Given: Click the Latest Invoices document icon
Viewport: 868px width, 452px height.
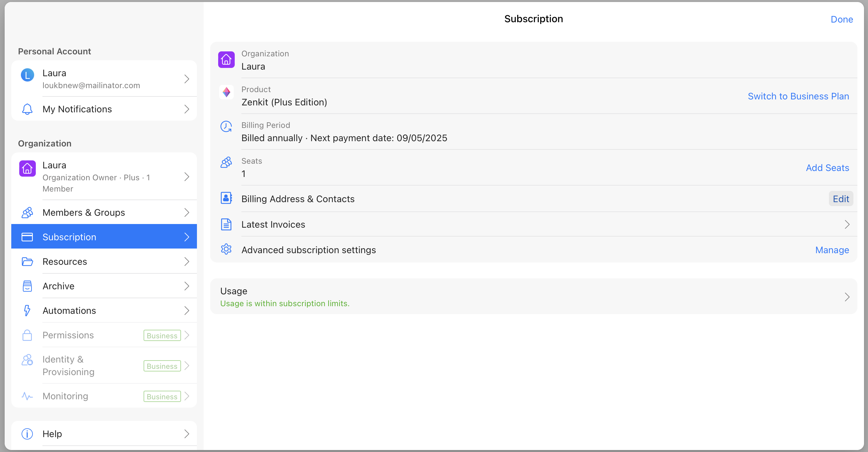Looking at the screenshot, I should pyautogui.click(x=226, y=224).
